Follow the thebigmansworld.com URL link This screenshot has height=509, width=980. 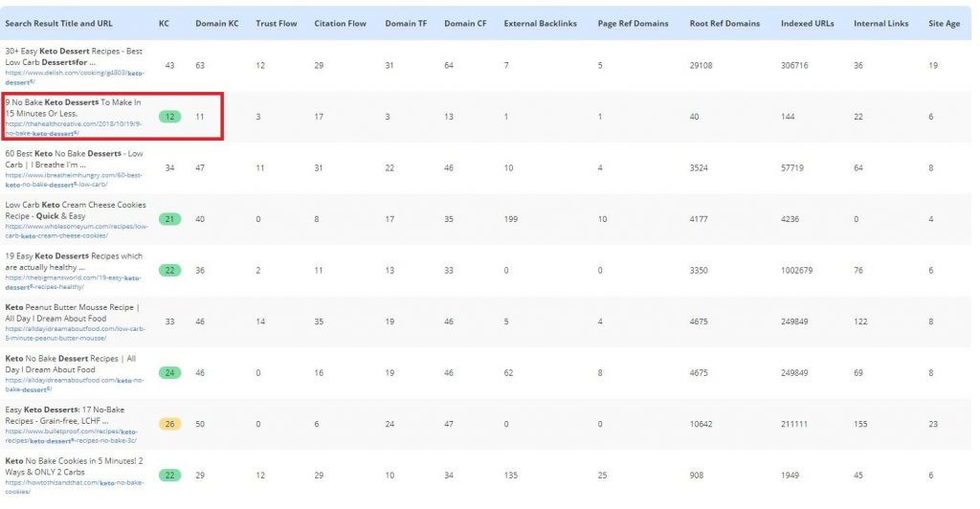pos(73,282)
